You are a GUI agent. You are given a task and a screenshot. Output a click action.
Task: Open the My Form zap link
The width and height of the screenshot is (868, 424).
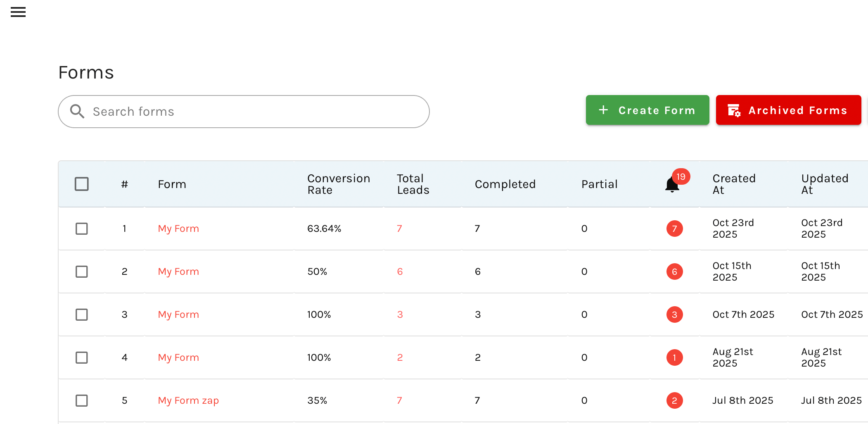(188, 400)
